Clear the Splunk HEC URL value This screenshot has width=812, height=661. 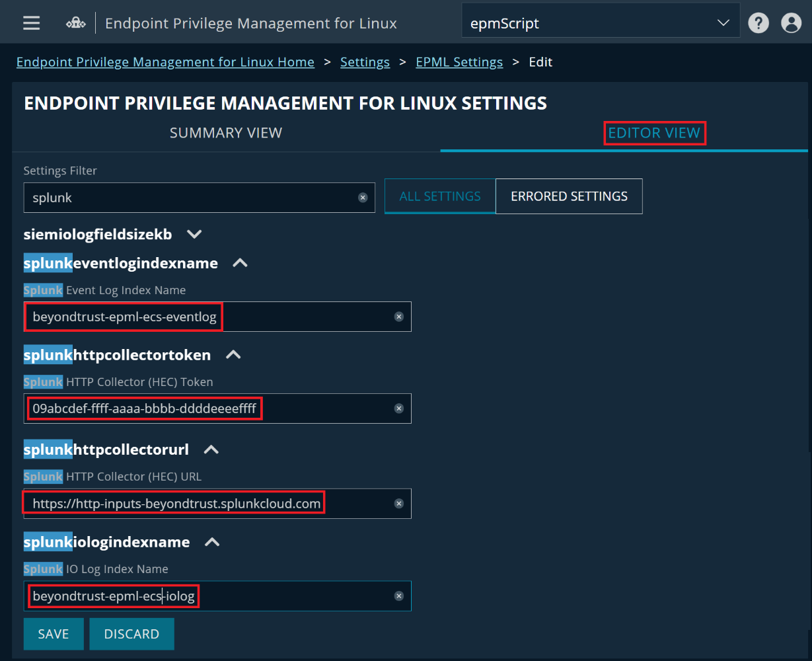(x=399, y=503)
